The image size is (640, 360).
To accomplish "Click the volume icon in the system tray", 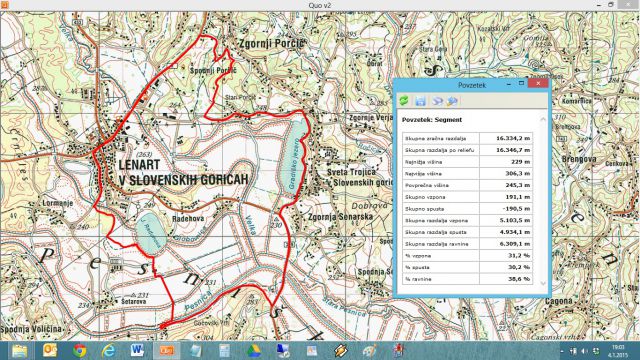I will 584,351.
